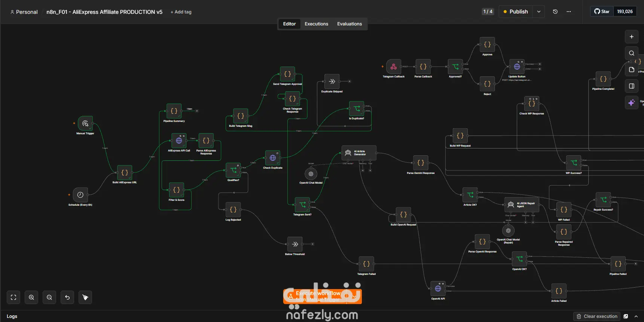Toggle the side panel button
The image size is (644, 322).
coord(632,86)
